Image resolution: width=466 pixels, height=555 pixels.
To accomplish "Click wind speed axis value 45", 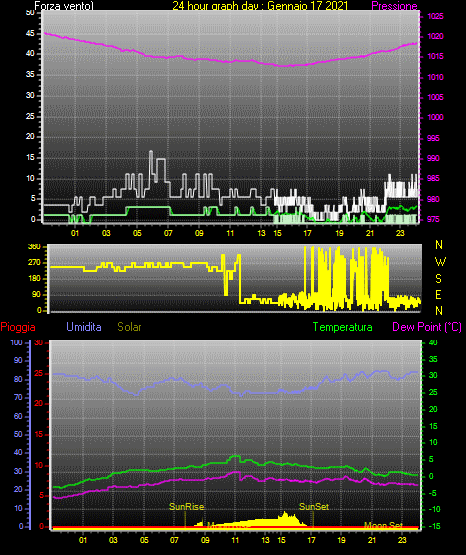I will pyautogui.click(x=30, y=34).
